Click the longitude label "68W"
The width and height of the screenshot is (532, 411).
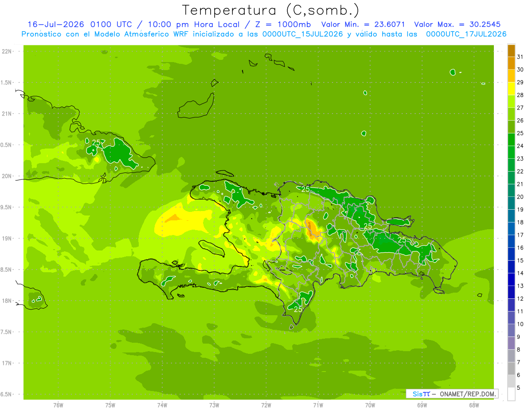[474, 405]
